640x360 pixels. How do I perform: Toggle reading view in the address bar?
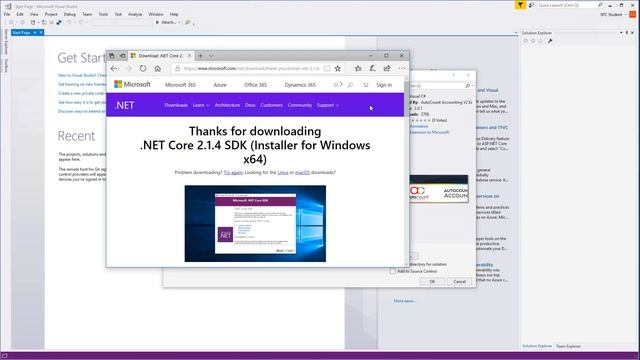coord(327,69)
